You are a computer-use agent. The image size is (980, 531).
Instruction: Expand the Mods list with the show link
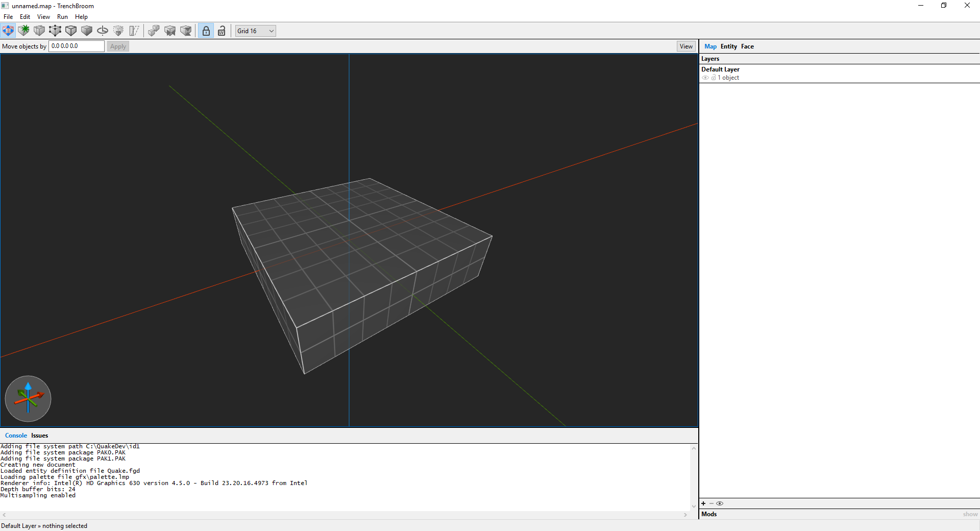(969, 514)
